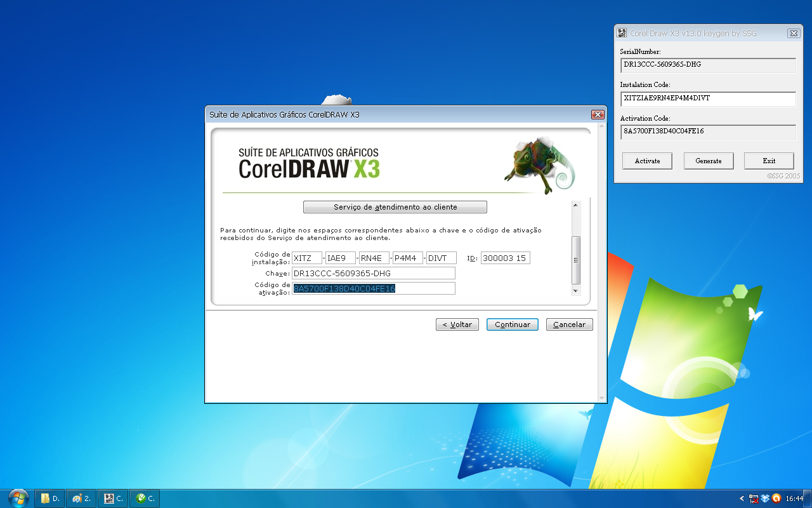Select the Activation Code field in the keygen

708,131
